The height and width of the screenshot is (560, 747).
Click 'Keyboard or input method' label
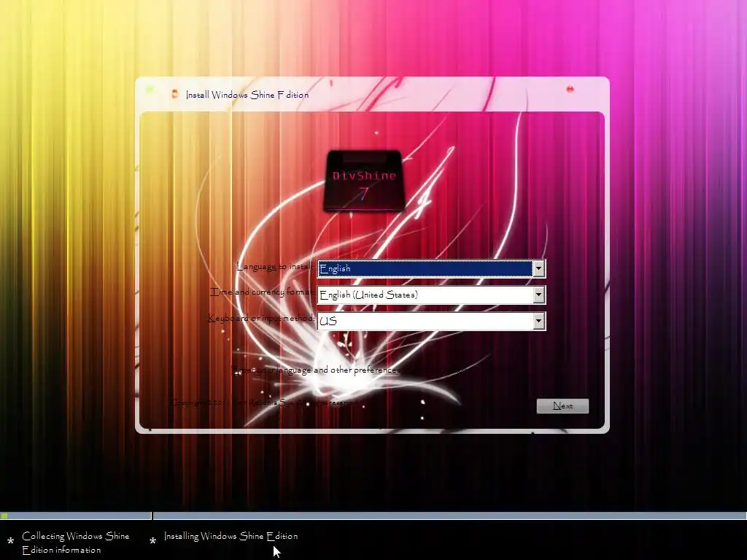(261, 318)
